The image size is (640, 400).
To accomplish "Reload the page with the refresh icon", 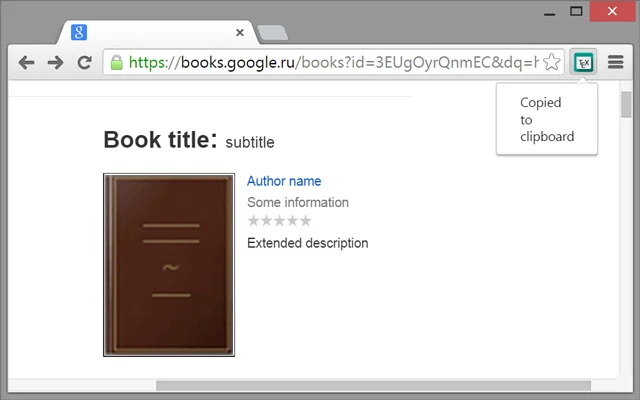I will tap(84, 62).
